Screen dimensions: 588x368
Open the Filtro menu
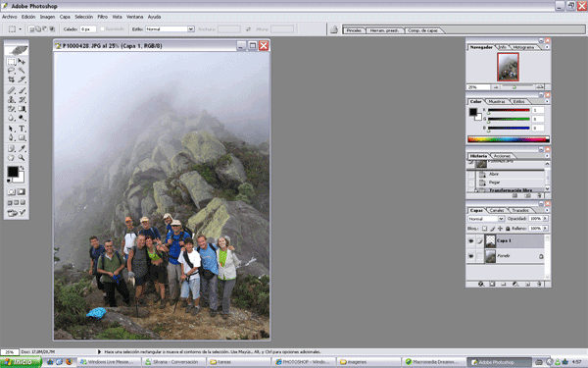point(102,17)
